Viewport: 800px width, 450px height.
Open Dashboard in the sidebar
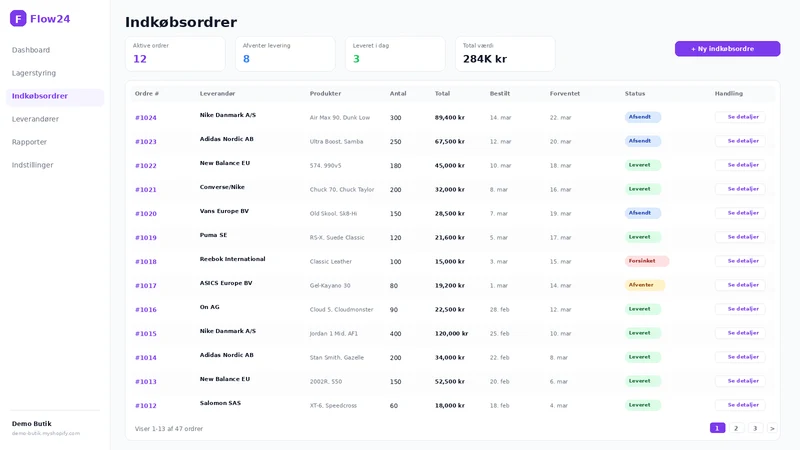click(31, 50)
